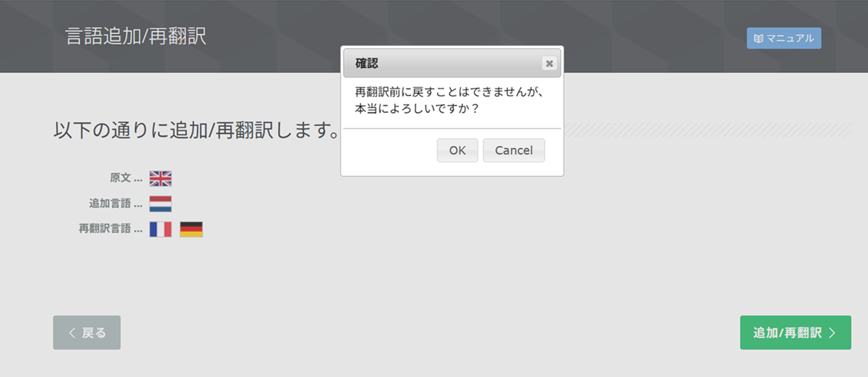Go back with the 戻る button
Image resolution: width=868 pixels, height=377 pixels.
pos(87,332)
